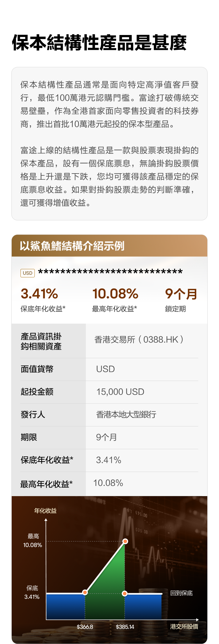Click the 15,000 USD minimum investment value
The height and width of the screenshot is (644, 219).
pyautogui.click(x=120, y=392)
